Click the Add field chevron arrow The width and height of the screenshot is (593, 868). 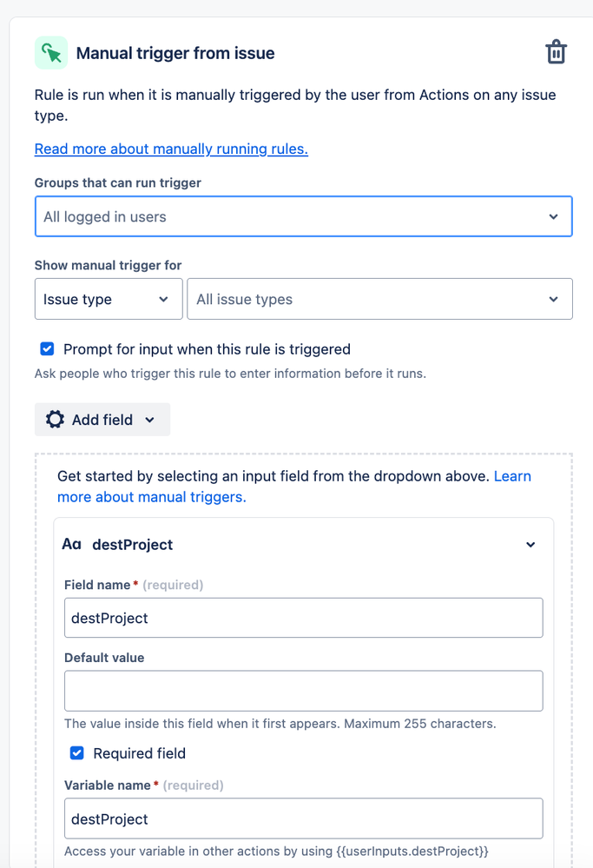tap(149, 420)
